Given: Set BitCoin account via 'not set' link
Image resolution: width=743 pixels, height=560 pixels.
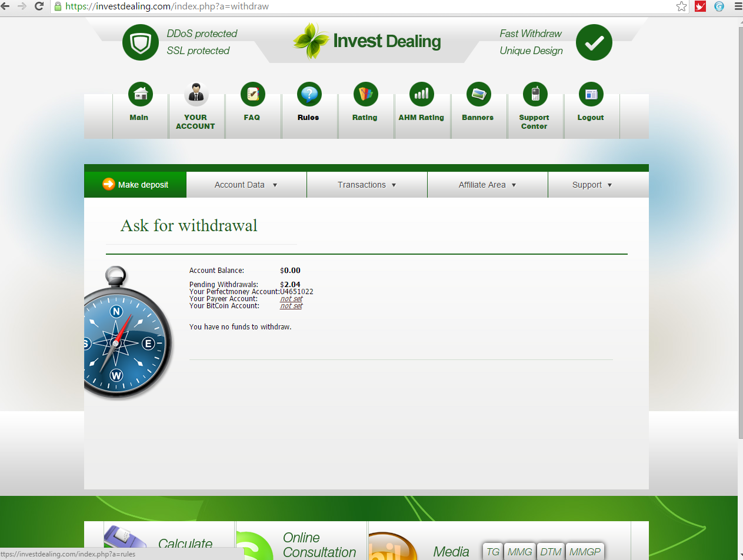Looking at the screenshot, I should pyautogui.click(x=291, y=306).
